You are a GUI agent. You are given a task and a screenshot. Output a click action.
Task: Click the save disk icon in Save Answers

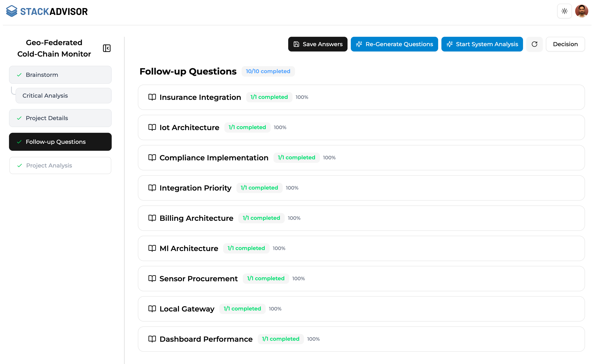coord(296,44)
